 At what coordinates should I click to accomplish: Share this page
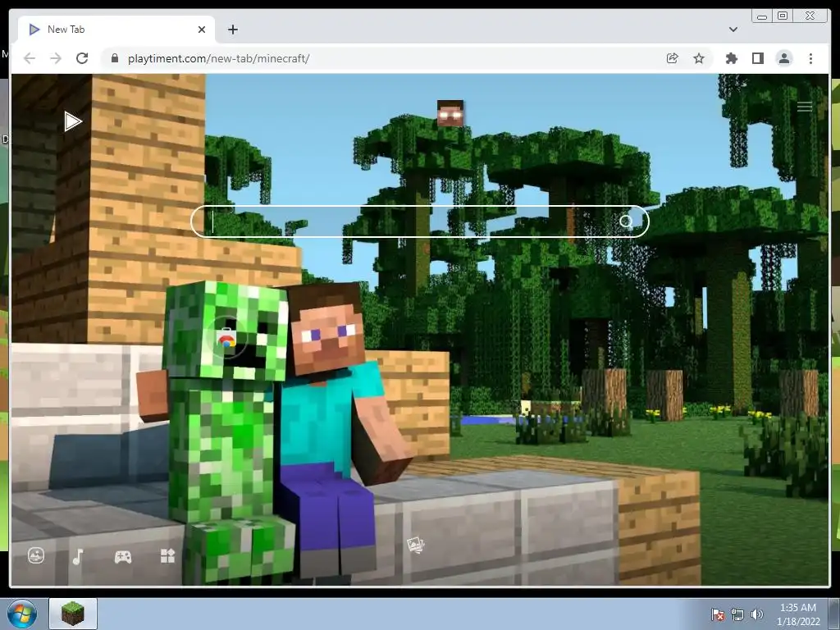pos(672,58)
